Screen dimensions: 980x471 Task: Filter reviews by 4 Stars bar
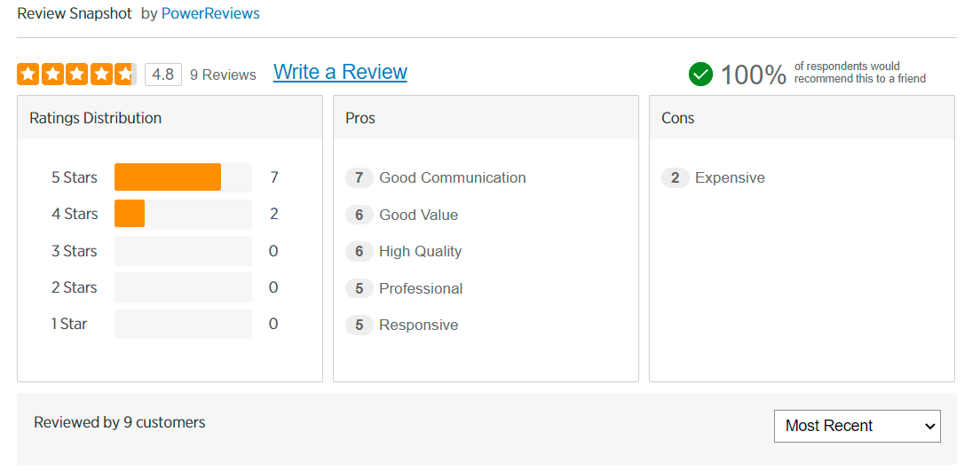pyautogui.click(x=183, y=214)
